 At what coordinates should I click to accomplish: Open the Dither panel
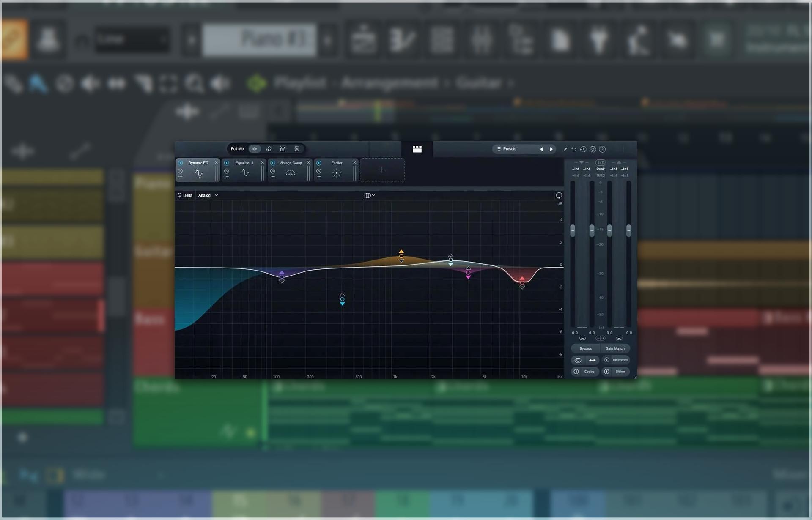(x=620, y=372)
